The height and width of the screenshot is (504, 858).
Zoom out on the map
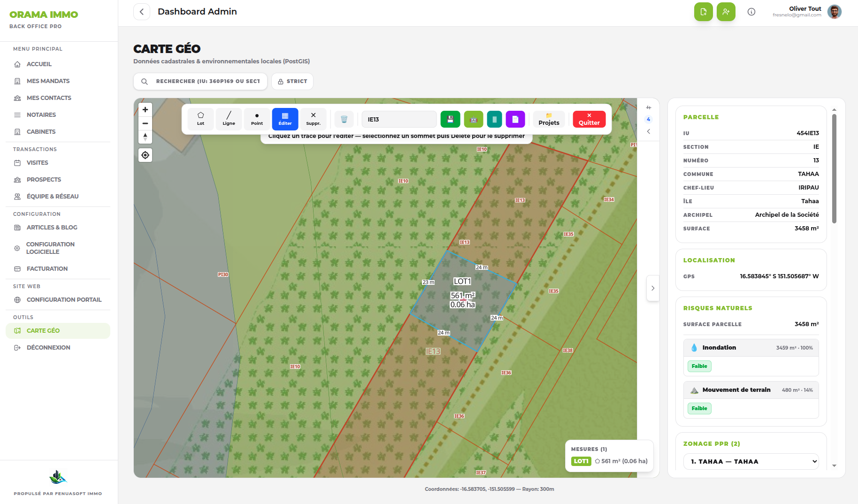(146, 123)
